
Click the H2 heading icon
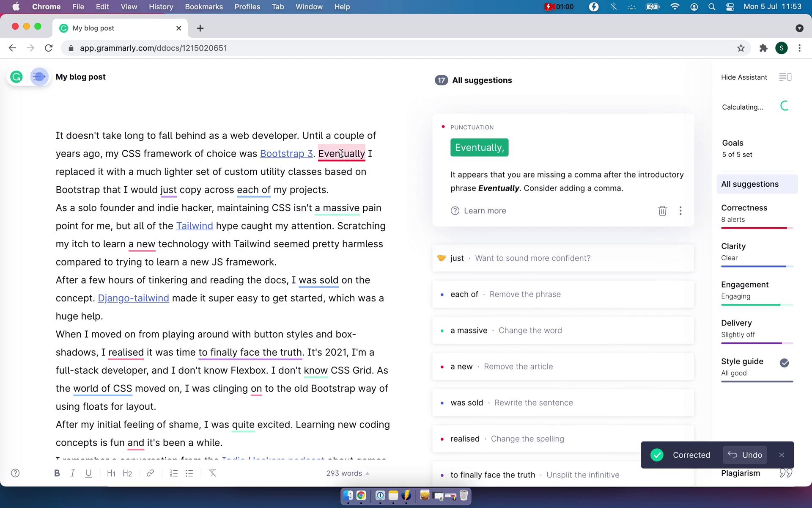coord(127,473)
